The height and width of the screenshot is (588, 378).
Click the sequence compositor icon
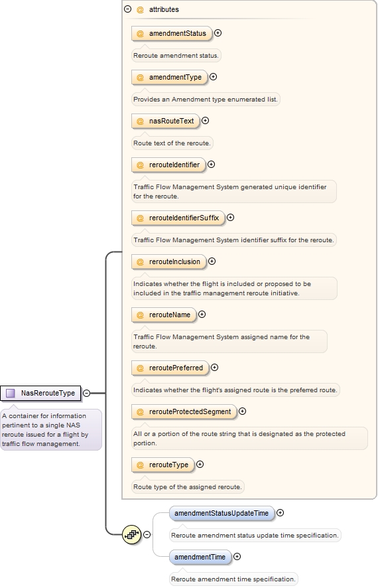[x=132, y=535]
